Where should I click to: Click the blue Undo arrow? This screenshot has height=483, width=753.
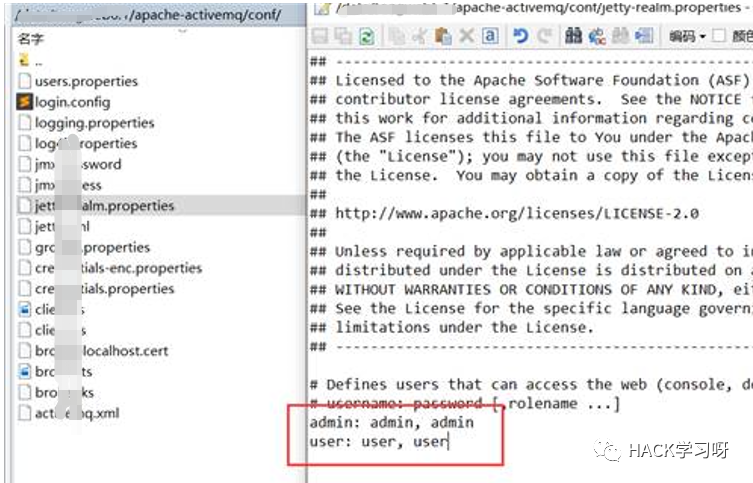[x=521, y=36]
